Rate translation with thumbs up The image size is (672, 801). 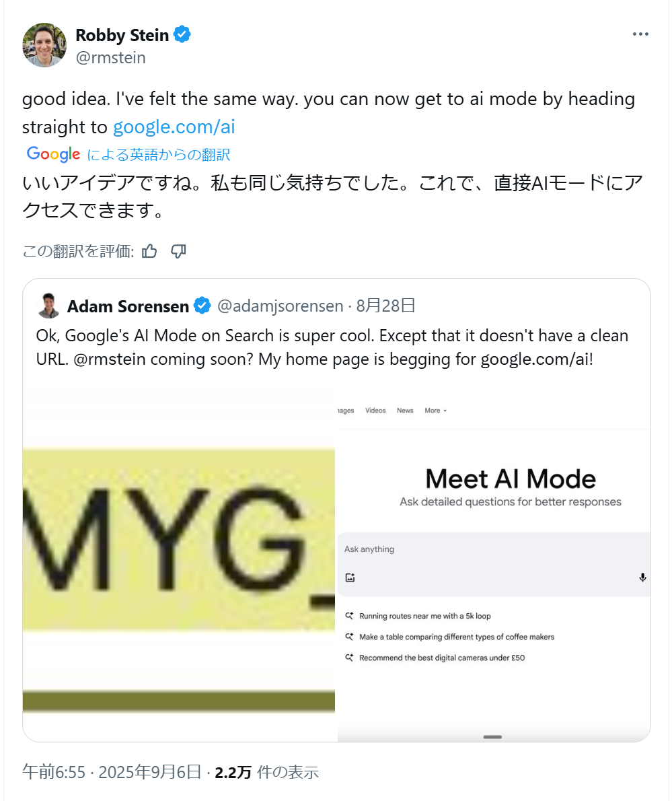coord(149,251)
